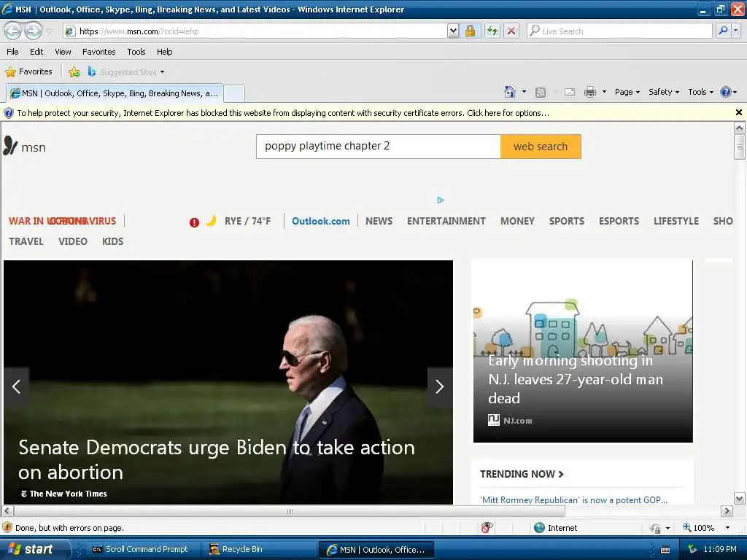
Task: Open the SPORTS navigation link
Action: [566, 221]
